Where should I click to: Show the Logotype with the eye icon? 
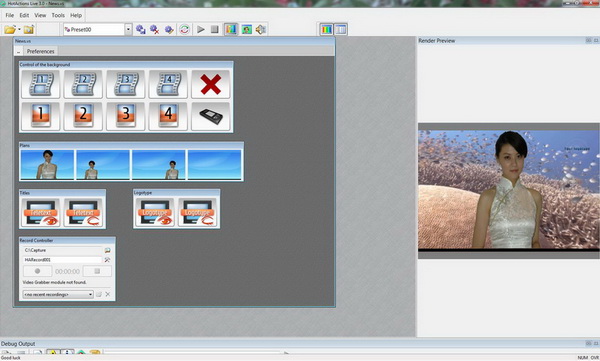(155, 212)
